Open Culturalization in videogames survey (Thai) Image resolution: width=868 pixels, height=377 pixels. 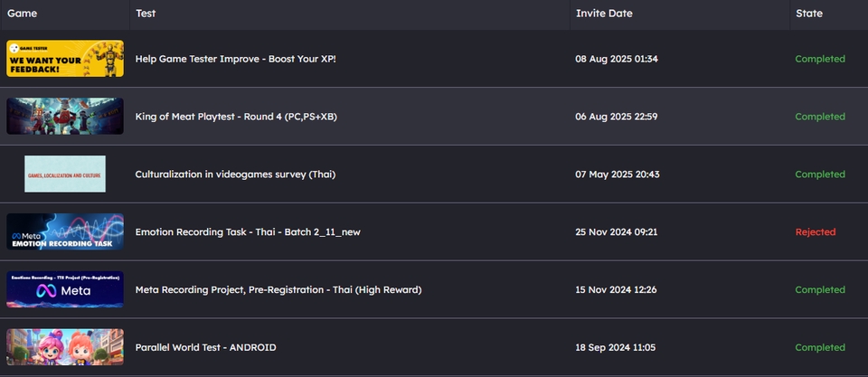pos(235,174)
